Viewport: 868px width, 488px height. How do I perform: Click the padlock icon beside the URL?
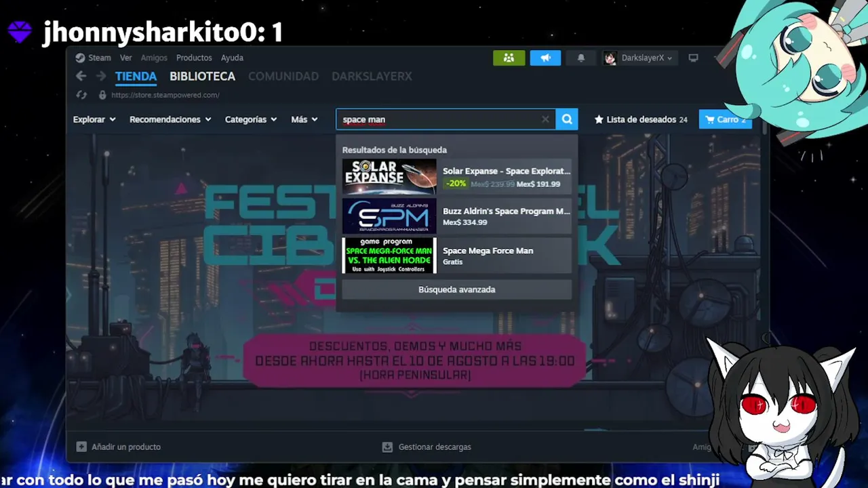point(102,95)
